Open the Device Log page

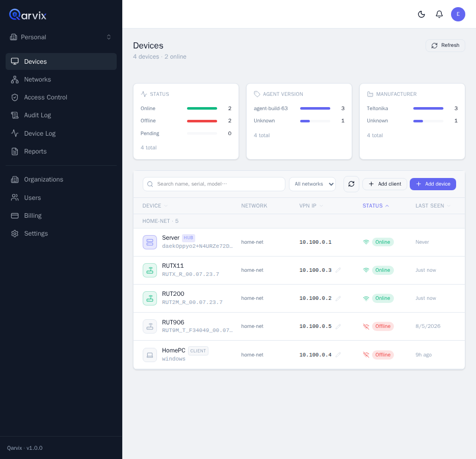[x=61, y=133]
